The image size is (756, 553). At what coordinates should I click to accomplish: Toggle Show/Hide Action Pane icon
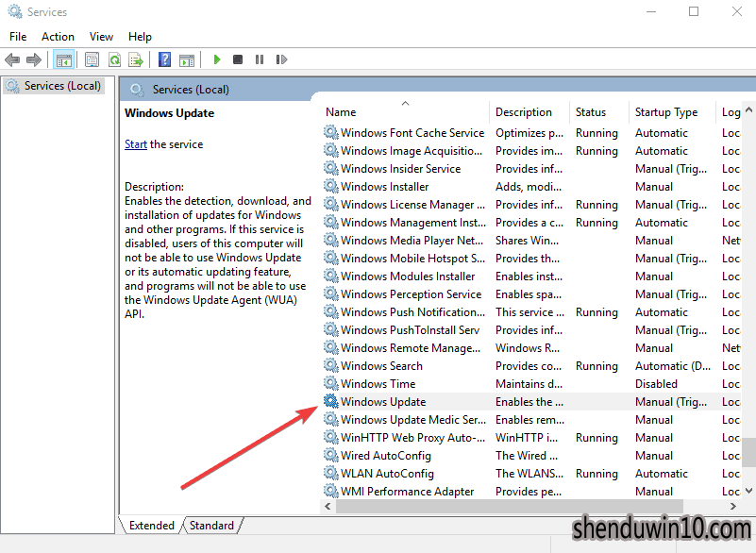tap(187, 60)
